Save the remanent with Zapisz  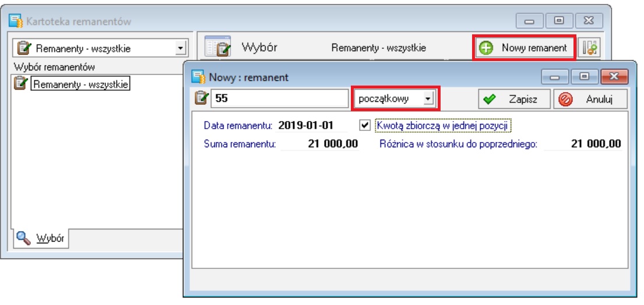coord(514,99)
